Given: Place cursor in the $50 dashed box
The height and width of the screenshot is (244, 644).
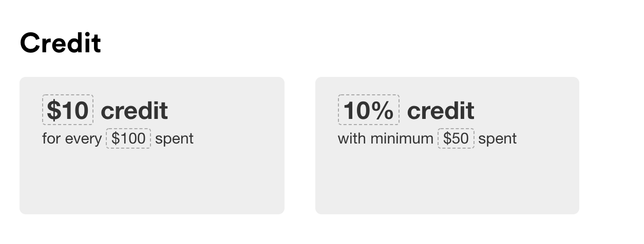Looking at the screenshot, I should click(456, 138).
